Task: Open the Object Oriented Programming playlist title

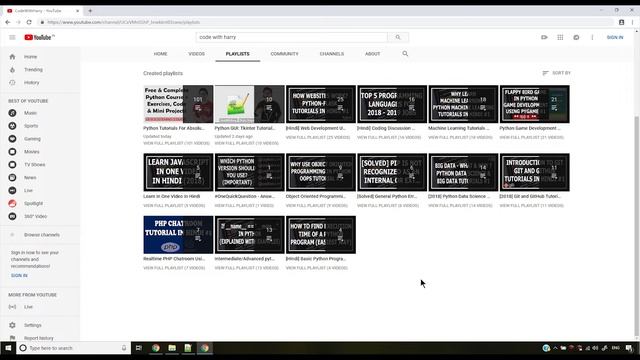Action: (316, 196)
